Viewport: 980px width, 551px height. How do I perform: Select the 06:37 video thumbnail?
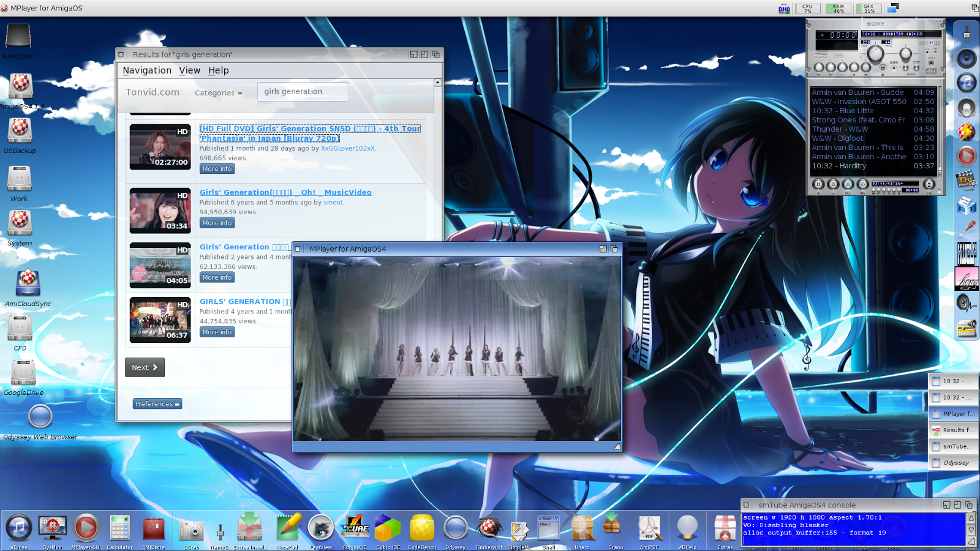[160, 320]
